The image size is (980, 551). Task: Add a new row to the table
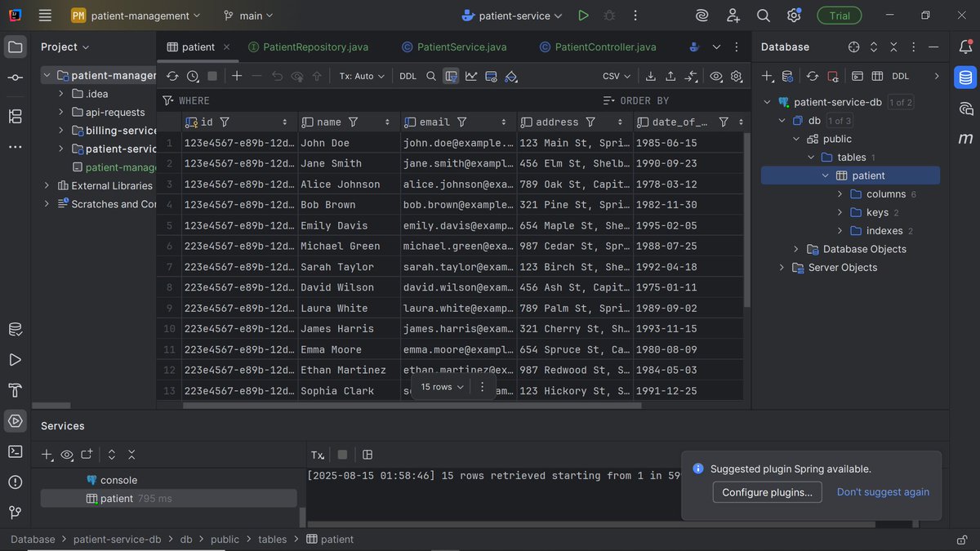point(237,76)
